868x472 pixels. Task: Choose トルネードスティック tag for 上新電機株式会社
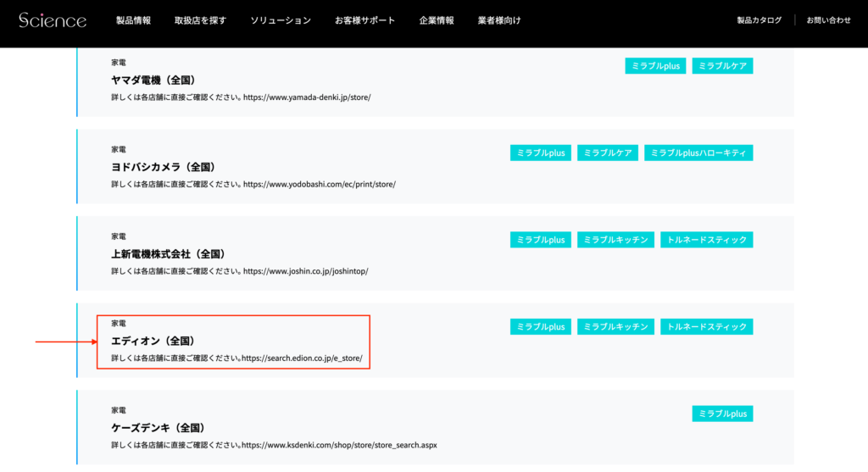click(x=706, y=240)
